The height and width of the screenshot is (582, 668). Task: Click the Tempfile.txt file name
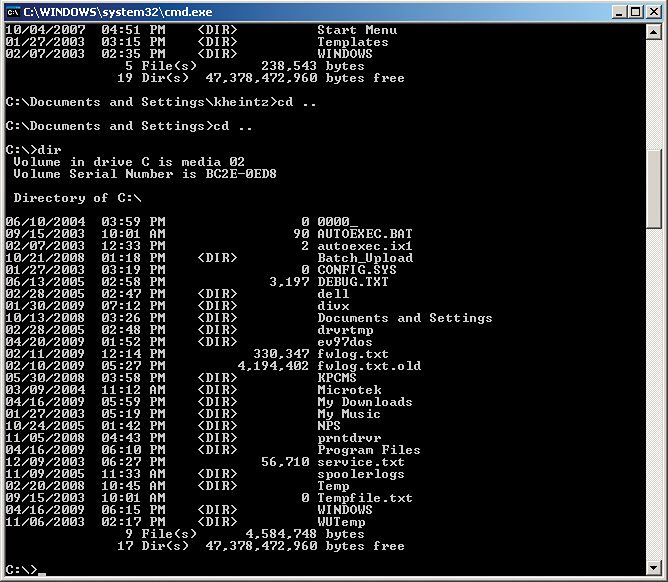click(365, 498)
